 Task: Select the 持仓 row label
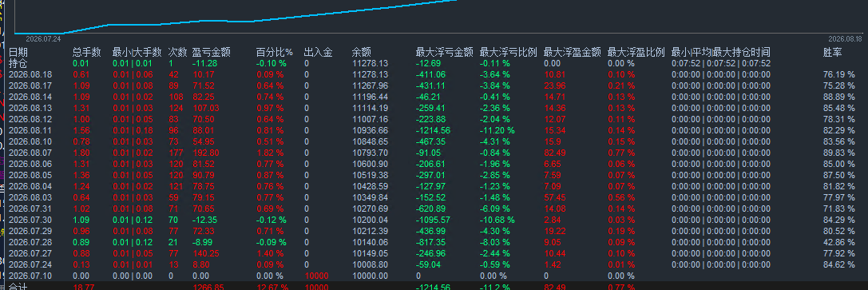pos(18,63)
